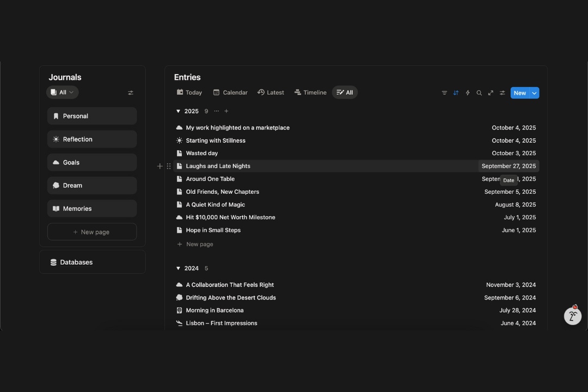Open the dropdown arrow next to New

pyautogui.click(x=535, y=93)
